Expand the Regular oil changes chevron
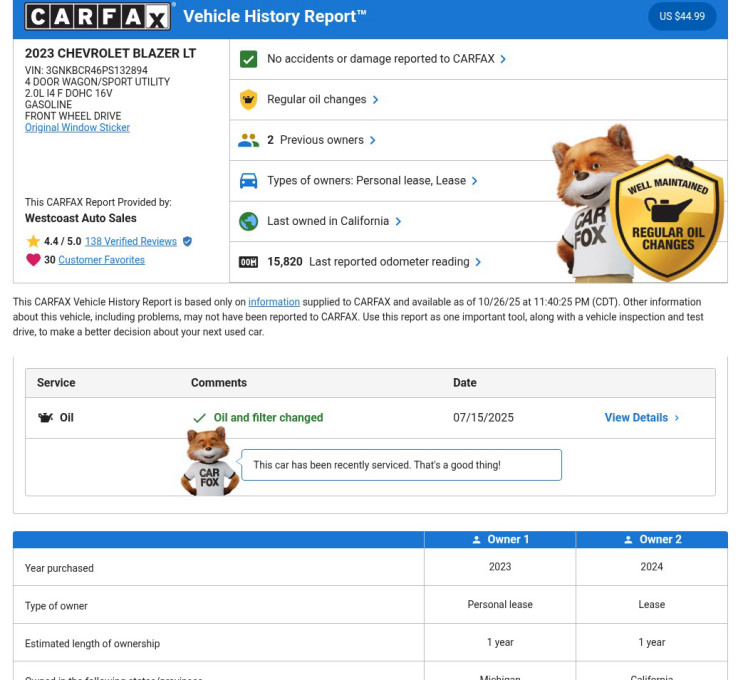This screenshot has width=743, height=680. tap(376, 100)
